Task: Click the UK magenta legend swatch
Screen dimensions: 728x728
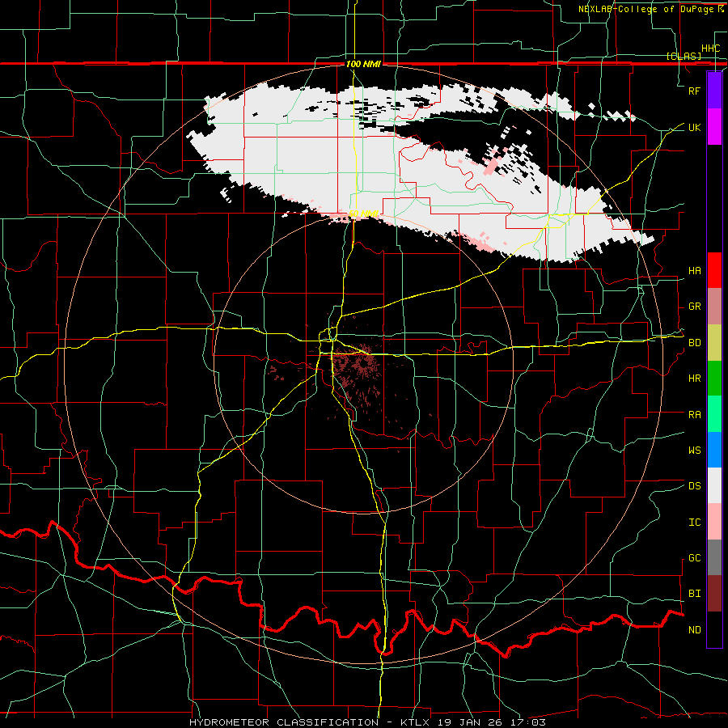Action: coord(714,127)
